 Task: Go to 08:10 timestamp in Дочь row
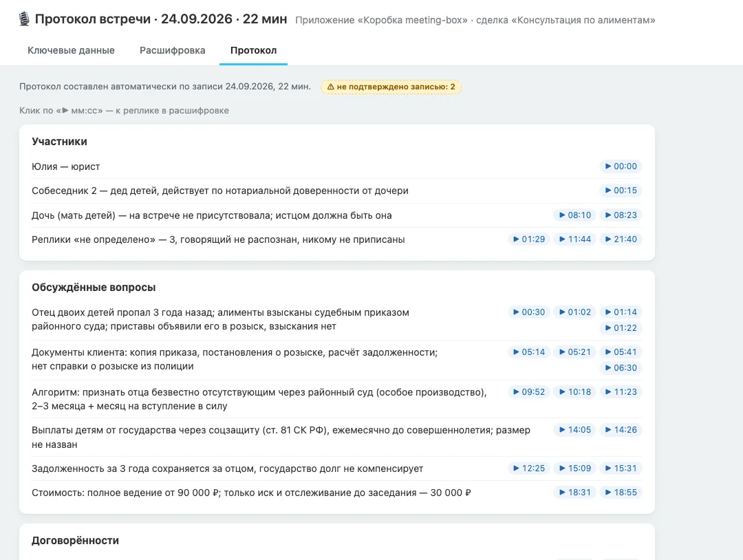pos(574,215)
